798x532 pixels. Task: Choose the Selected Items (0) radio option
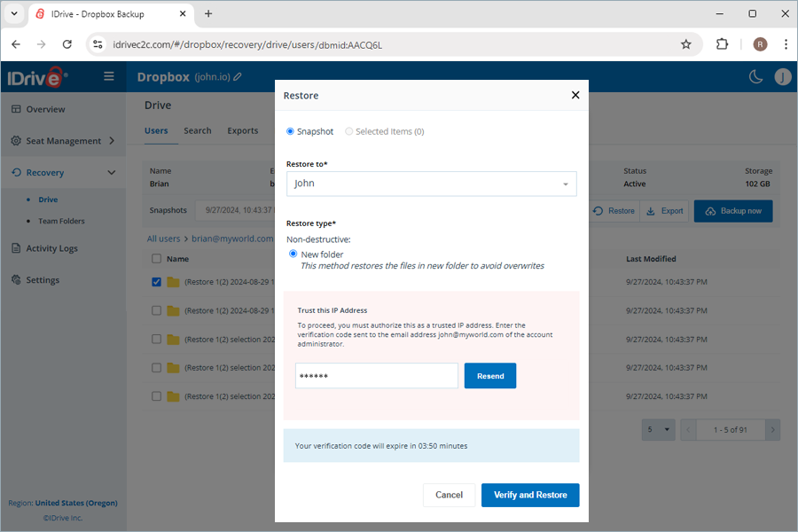click(x=348, y=131)
